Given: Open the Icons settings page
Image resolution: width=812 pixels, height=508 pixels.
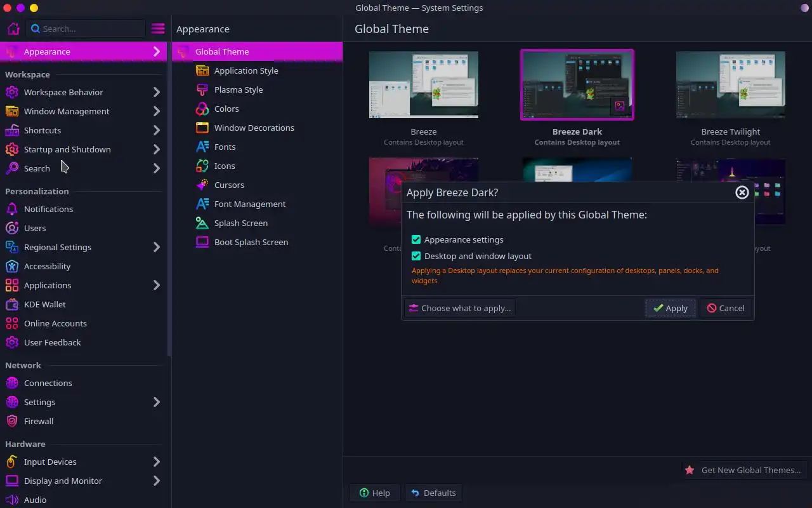Looking at the screenshot, I should [x=257, y=166].
